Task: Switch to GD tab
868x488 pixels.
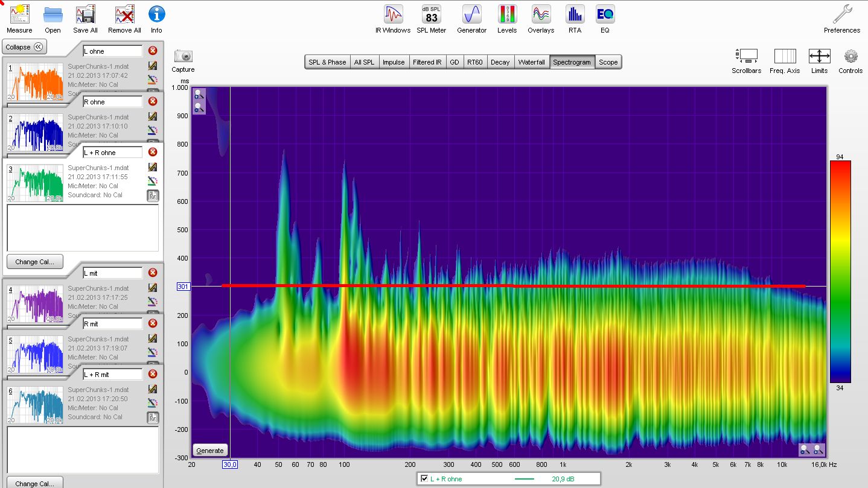Action: coord(455,62)
